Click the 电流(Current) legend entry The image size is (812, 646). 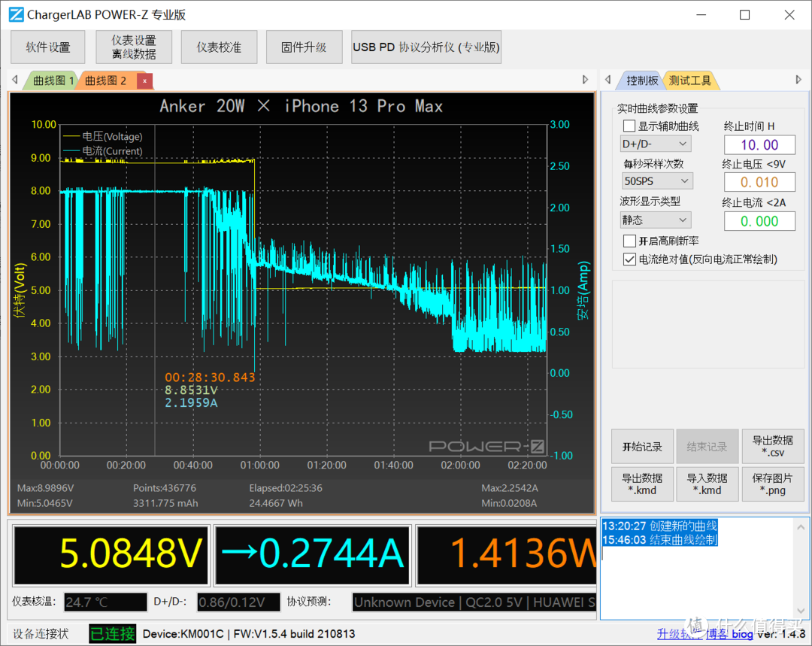[x=102, y=150]
